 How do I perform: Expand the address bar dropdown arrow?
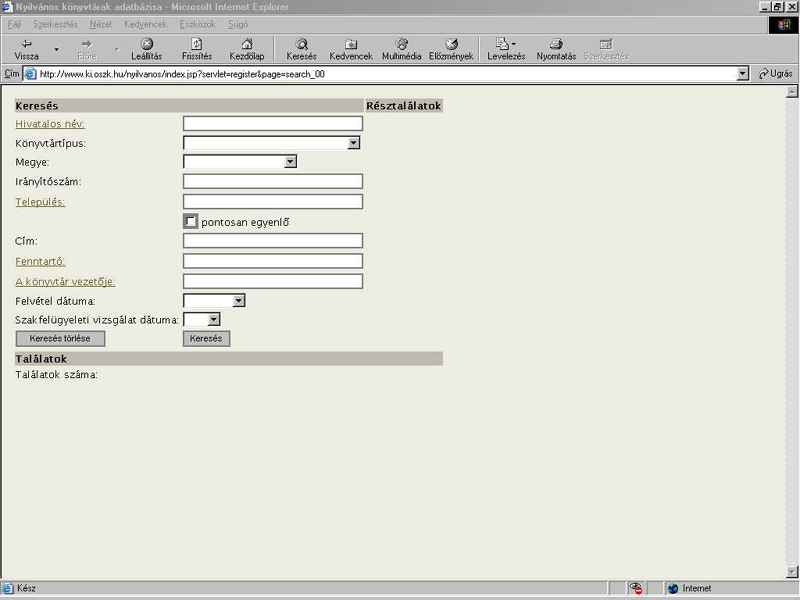743,74
